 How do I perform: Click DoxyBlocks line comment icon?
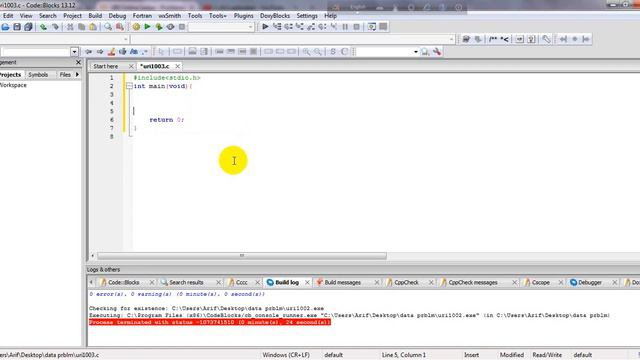[505, 39]
